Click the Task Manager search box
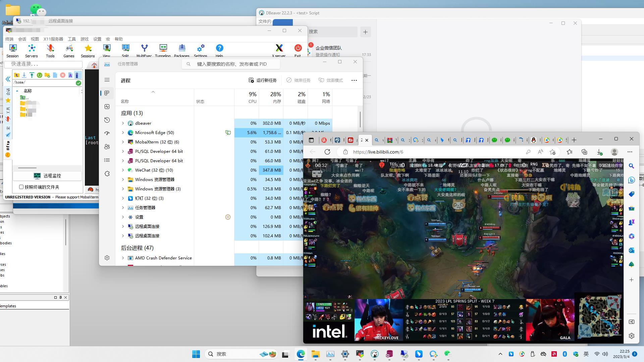644x362 pixels. [x=231, y=64]
